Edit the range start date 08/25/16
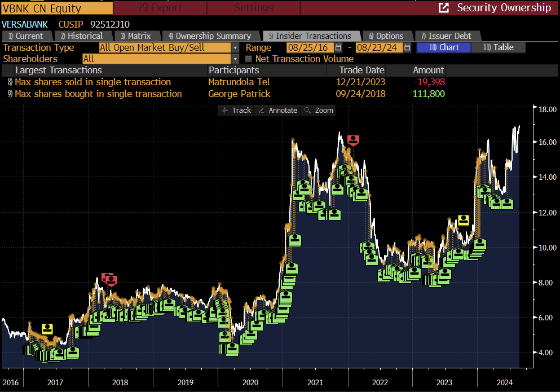This screenshot has width=560, height=392. (310, 47)
